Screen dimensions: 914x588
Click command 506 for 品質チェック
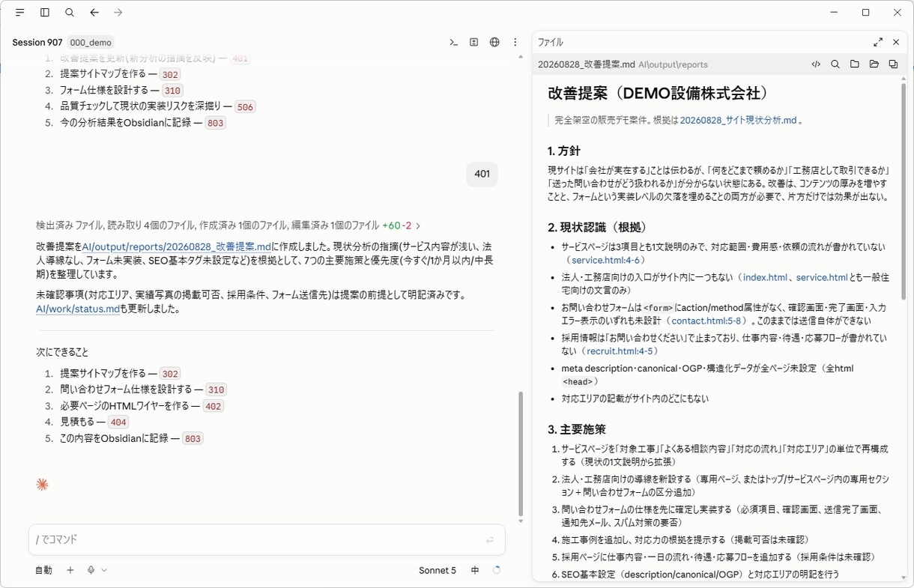[x=245, y=107]
